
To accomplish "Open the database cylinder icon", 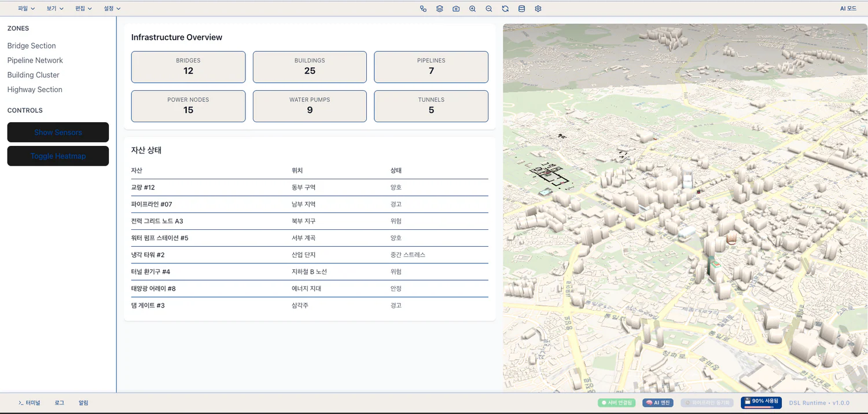I will pyautogui.click(x=521, y=9).
